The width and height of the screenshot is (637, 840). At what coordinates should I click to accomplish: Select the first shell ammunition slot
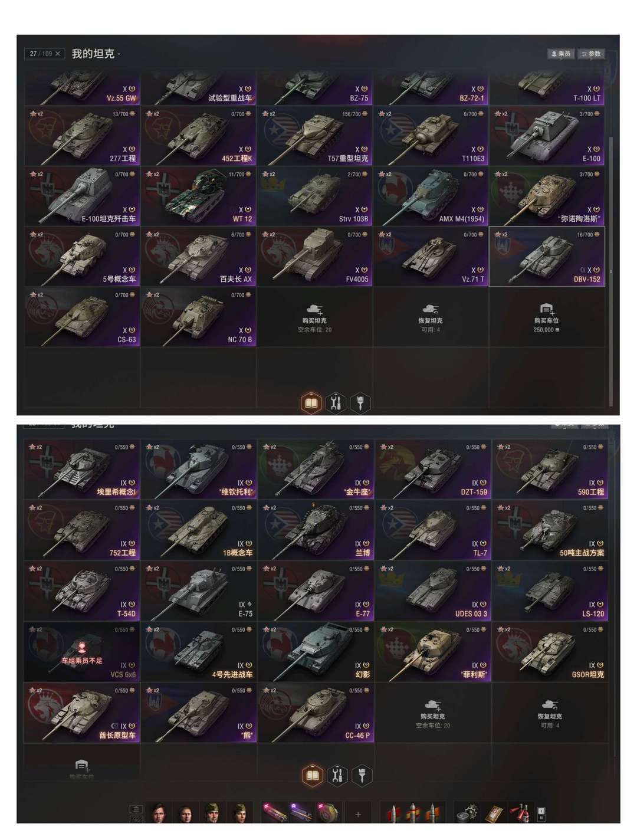[393, 813]
